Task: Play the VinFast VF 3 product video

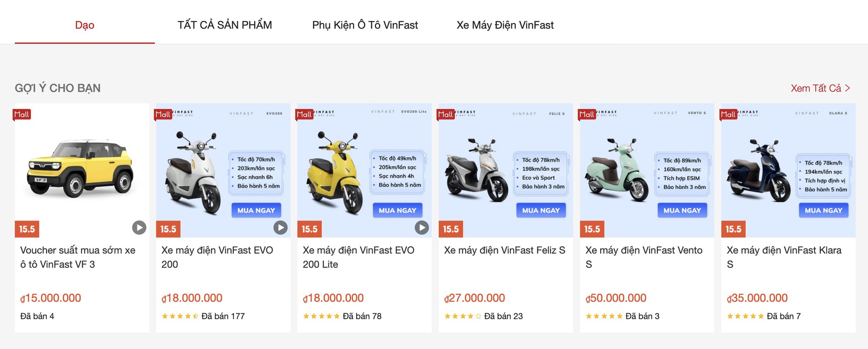Action: 139,227
